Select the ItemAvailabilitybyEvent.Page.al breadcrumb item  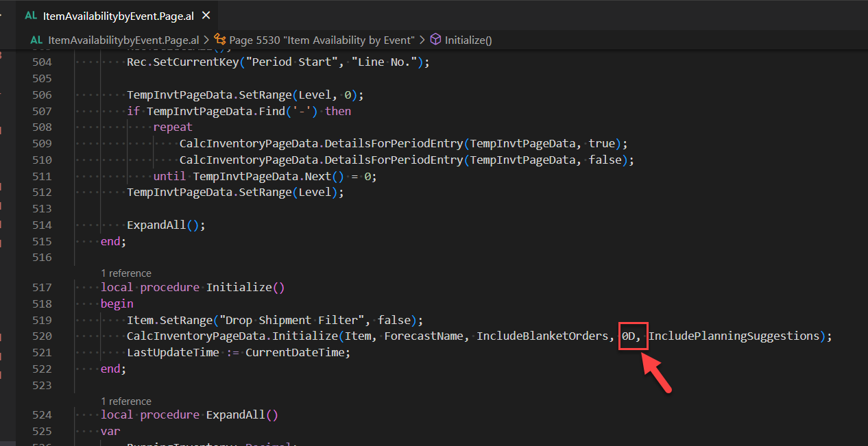tap(123, 40)
